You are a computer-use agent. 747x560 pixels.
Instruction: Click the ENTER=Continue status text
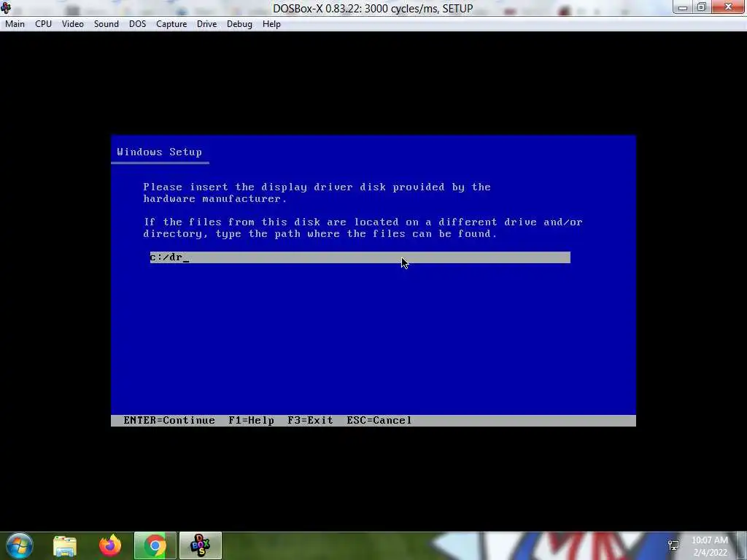pyautogui.click(x=169, y=421)
